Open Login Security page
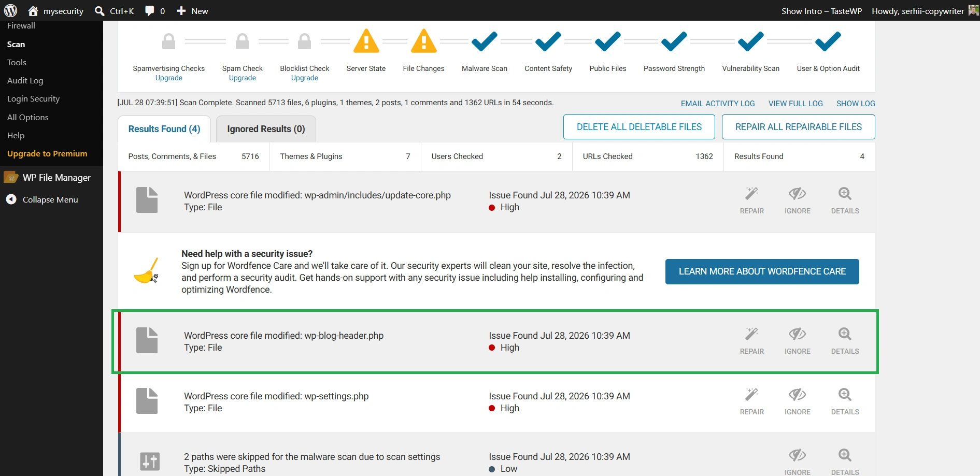This screenshot has height=476, width=980. coord(33,99)
